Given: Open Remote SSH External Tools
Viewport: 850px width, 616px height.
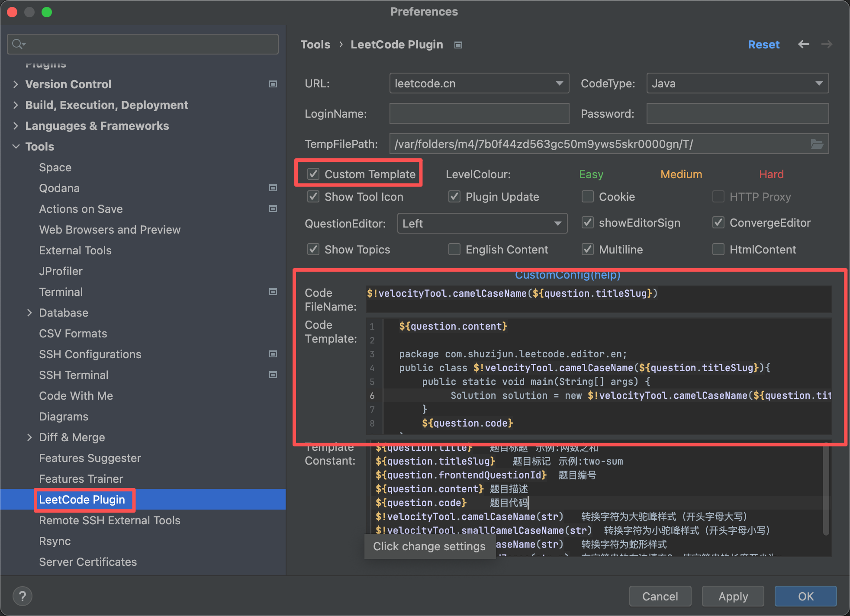Looking at the screenshot, I should click(109, 520).
